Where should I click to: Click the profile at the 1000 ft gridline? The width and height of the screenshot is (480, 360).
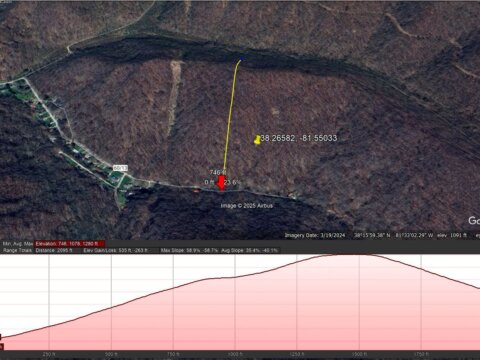click(235, 277)
